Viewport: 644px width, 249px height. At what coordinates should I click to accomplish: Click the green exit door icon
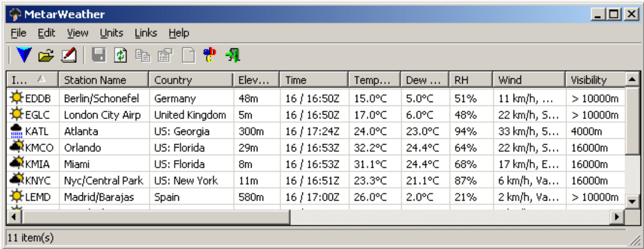[x=233, y=55]
